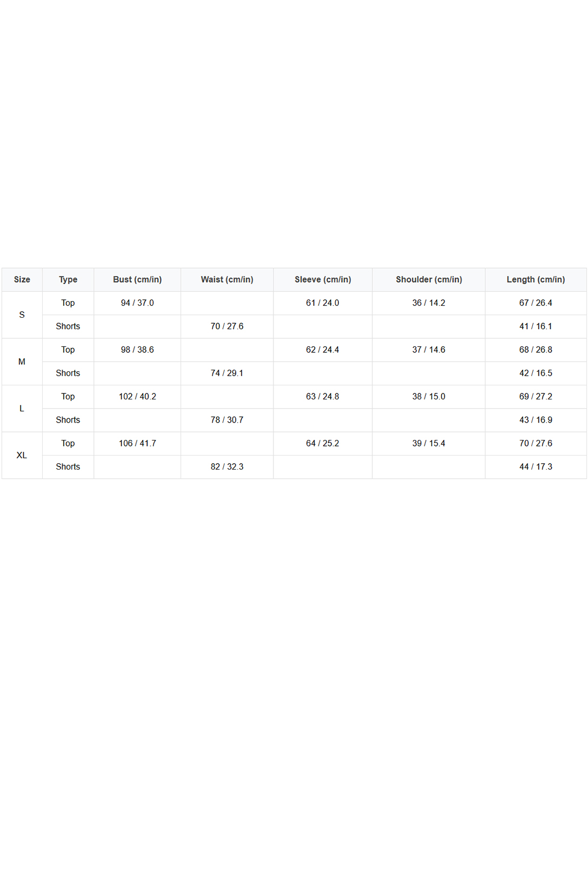Click waist value 70 / 27.6
The image size is (588, 882).
tap(227, 326)
